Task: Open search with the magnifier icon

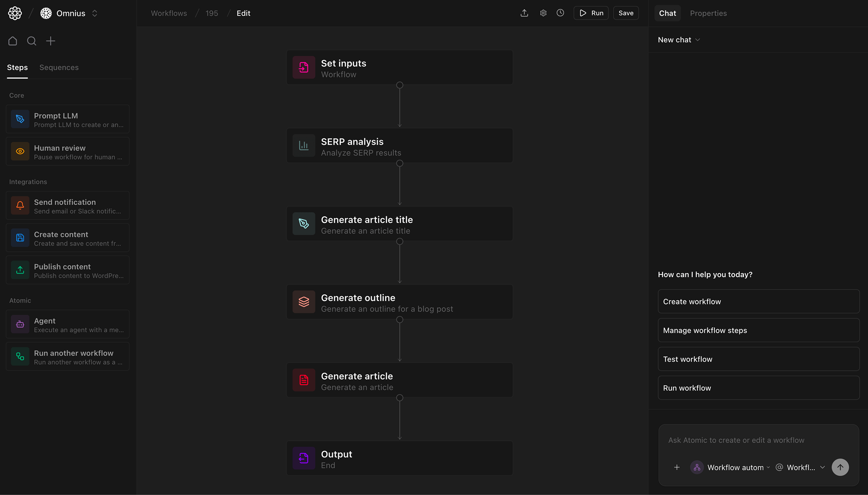Action: pyautogui.click(x=32, y=41)
